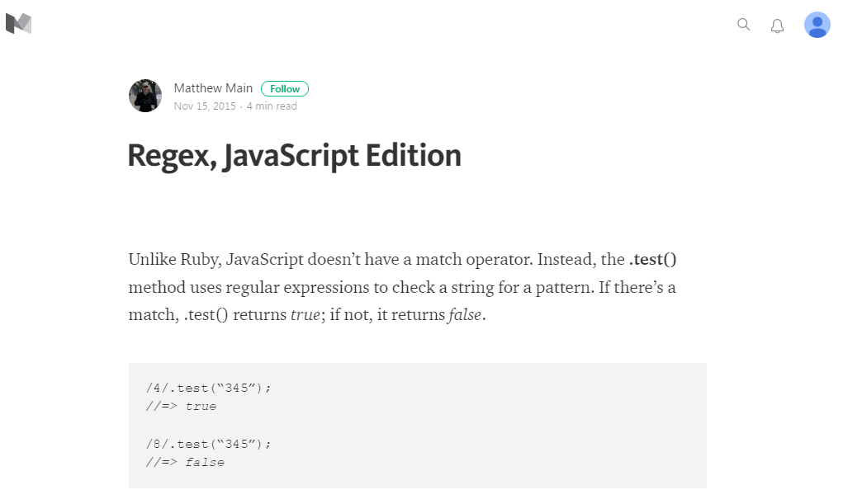This screenshot has height=504, width=843.
Task: Click the code line /8/.test("345");
Action: (209, 444)
